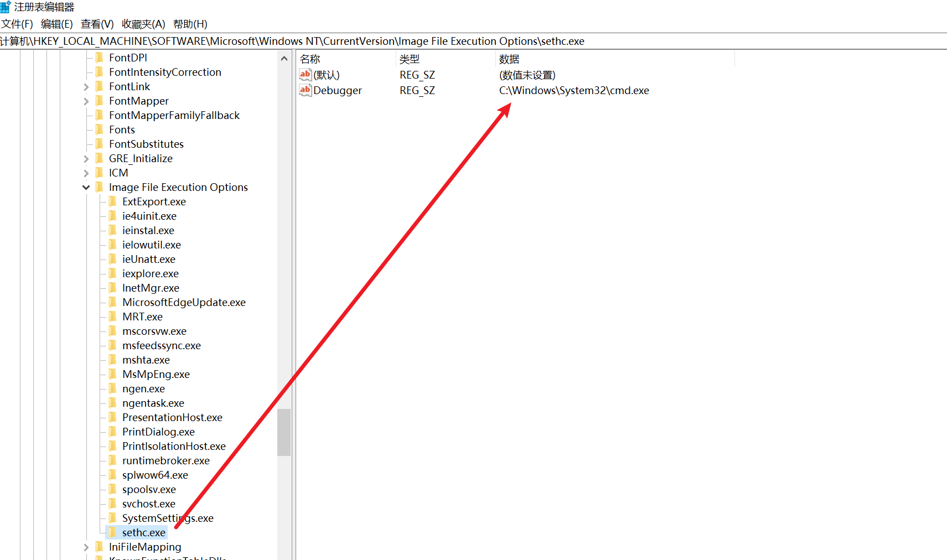Viewport: 947px width, 560px height.
Task: Expand the GRE_Initialize key
Action: (x=86, y=159)
